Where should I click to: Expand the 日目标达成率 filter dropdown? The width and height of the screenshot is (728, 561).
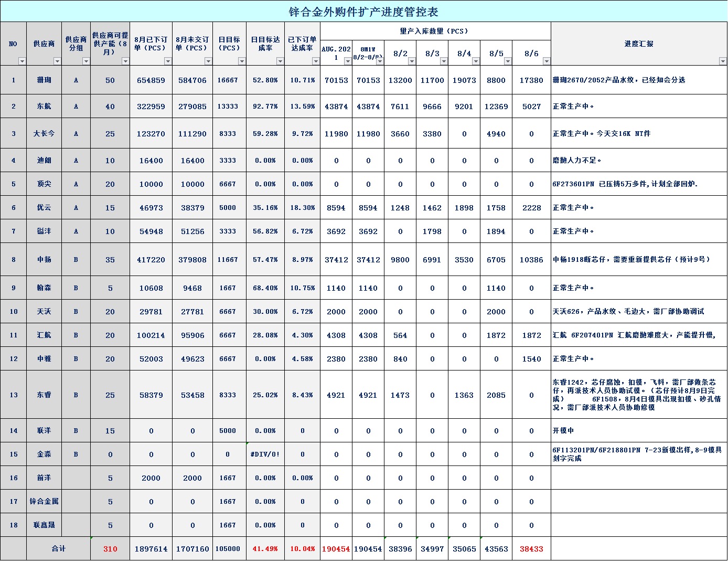pos(280,61)
